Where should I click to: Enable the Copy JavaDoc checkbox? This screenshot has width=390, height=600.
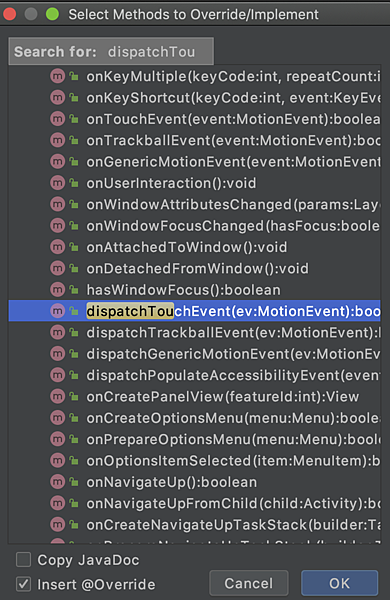click(24, 560)
